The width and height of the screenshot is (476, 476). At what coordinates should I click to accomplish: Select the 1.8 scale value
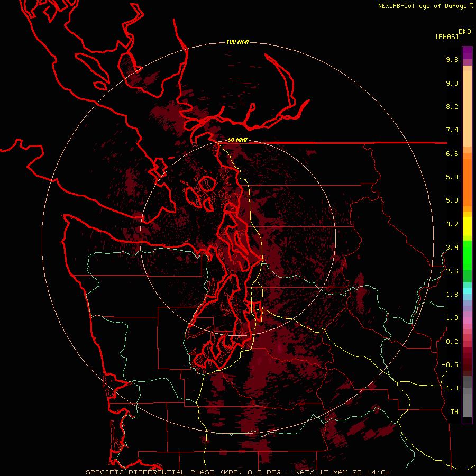452,295
